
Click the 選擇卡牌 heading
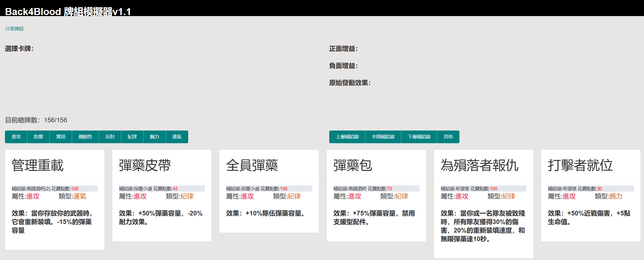click(19, 49)
